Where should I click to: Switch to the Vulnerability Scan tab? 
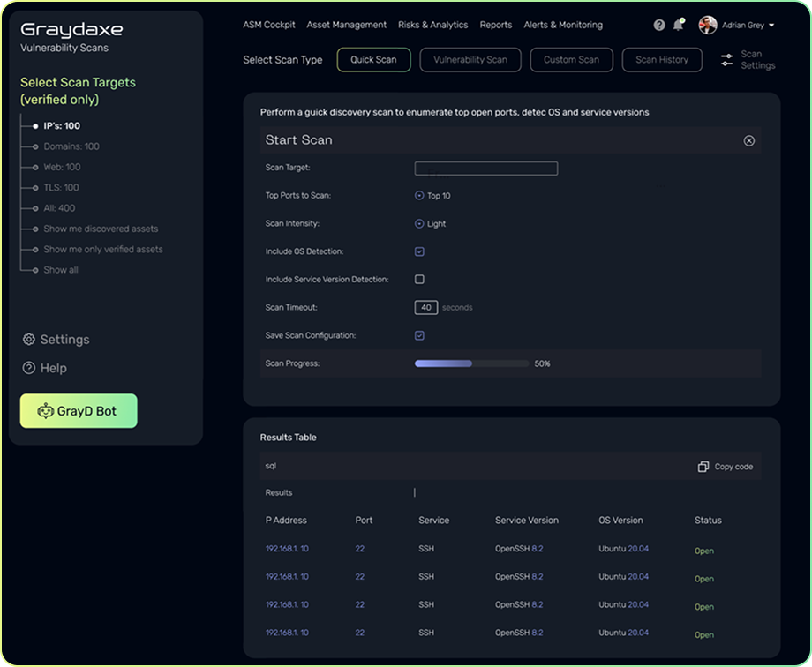point(470,60)
